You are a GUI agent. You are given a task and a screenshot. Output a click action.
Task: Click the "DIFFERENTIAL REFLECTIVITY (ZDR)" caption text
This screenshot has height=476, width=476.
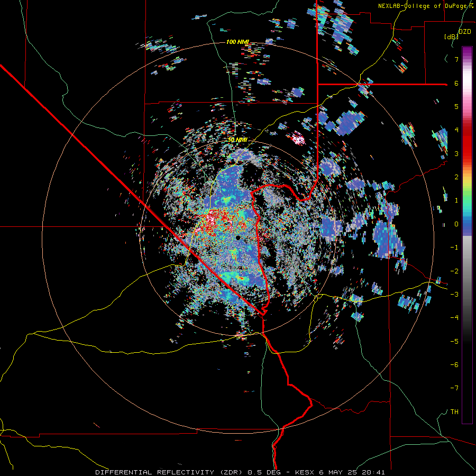pyautogui.click(x=169, y=472)
